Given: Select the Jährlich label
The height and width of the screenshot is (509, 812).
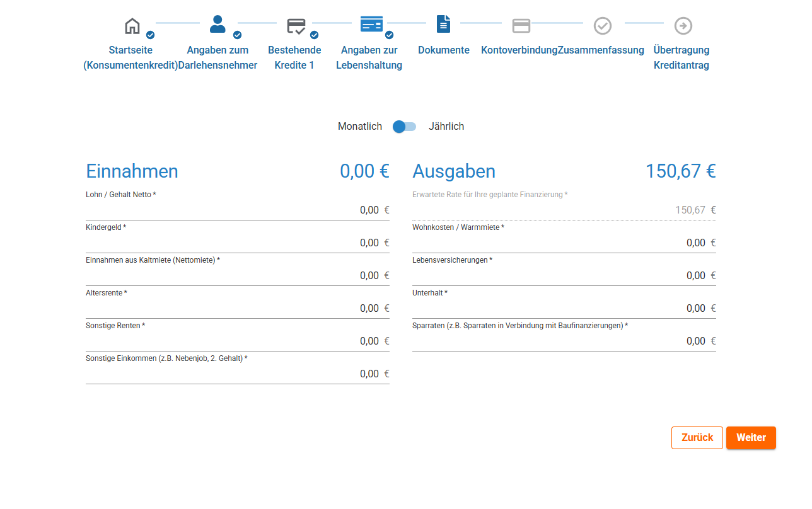Looking at the screenshot, I should [x=446, y=127].
